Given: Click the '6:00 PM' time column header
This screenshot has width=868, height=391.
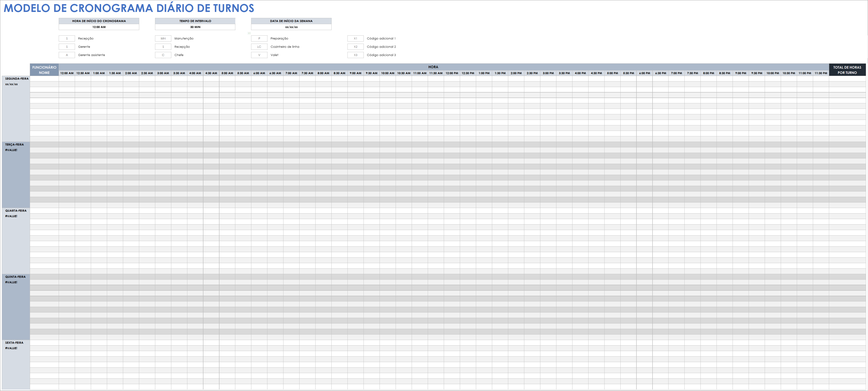Looking at the screenshot, I should tap(645, 73).
